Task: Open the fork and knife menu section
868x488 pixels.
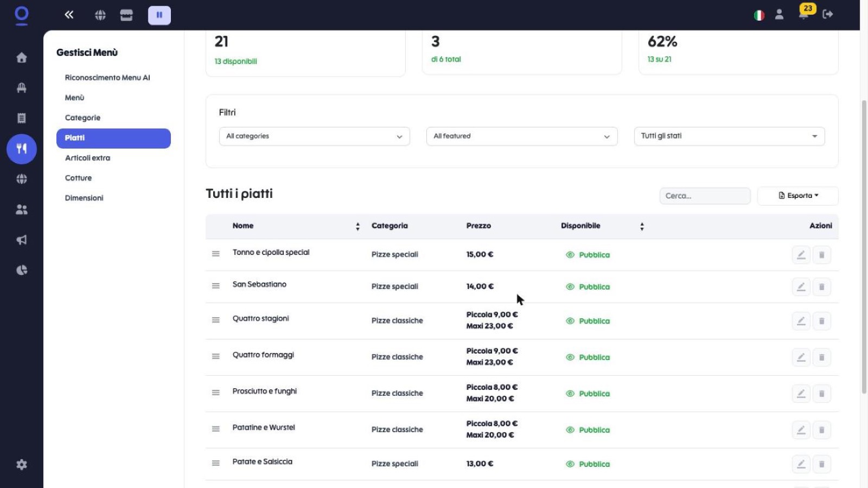Action: pyautogui.click(x=22, y=149)
